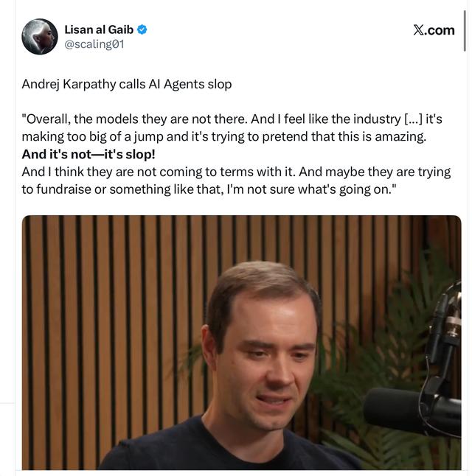The width and height of the screenshot is (472, 476).
Task: Click the bold text 'And it's not—it's slop!'
Action: click(88, 154)
